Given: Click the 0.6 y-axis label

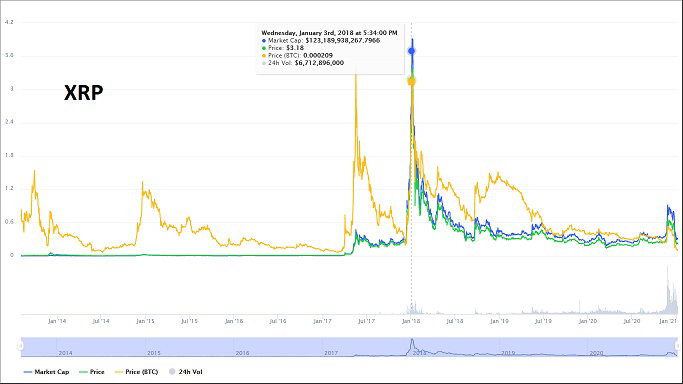Looking at the screenshot, I should [10, 222].
